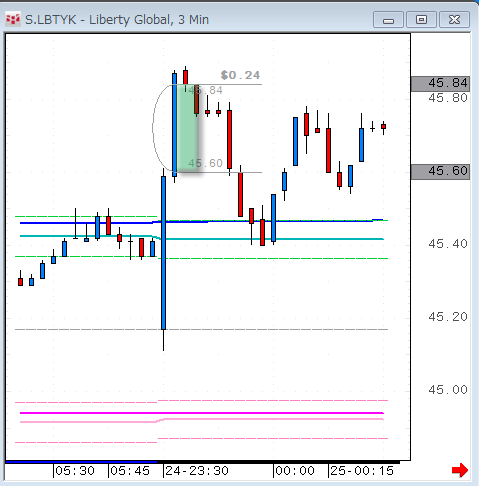This screenshot has height=486, width=479.
Task: Click the 25-00:15 time axis label
Action: click(362, 471)
